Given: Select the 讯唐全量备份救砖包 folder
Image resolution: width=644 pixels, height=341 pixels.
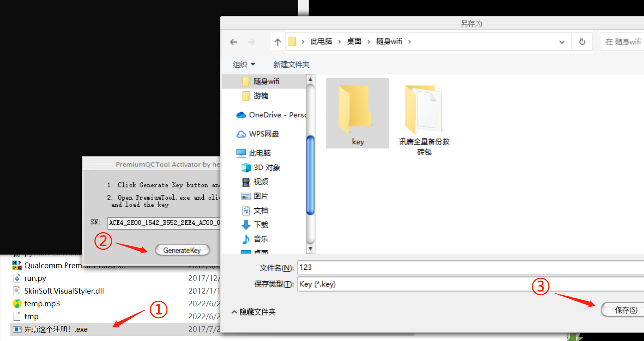Looking at the screenshot, I should point(424,120).
